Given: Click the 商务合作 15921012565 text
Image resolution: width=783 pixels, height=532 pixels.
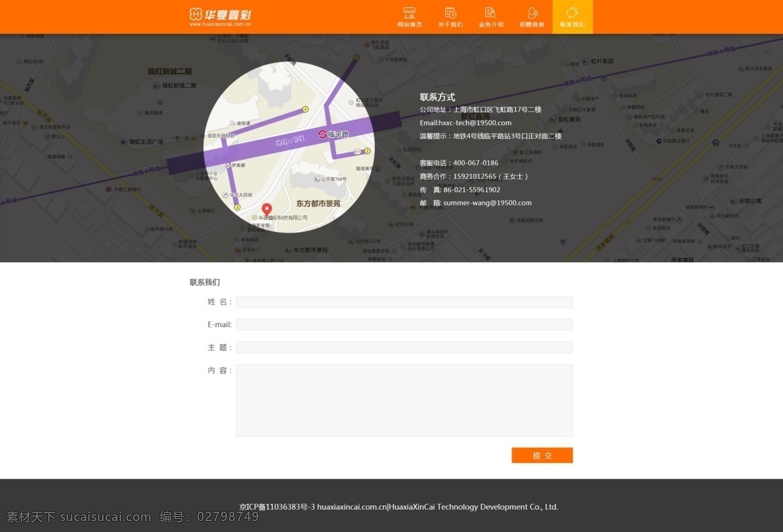Looking at the screenshot, I should [x=474, y=176].
